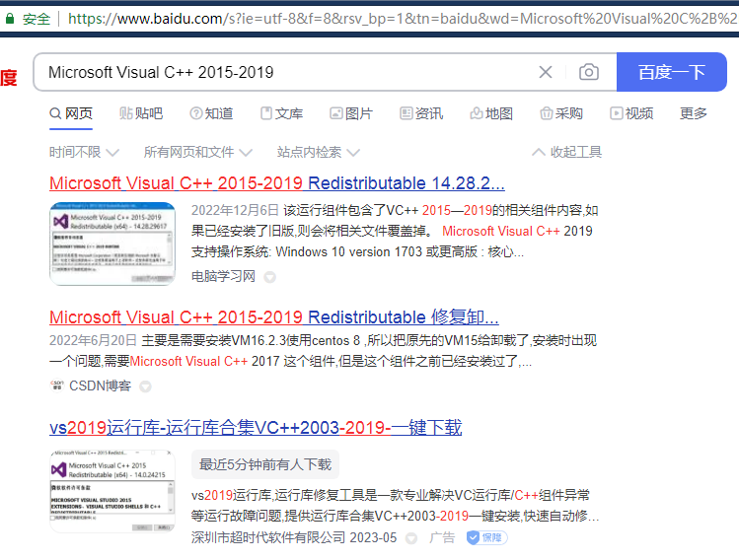This screenshot has width=739, height=560.
Task: Click the 百度一下 search button
Action: [671, 72]
